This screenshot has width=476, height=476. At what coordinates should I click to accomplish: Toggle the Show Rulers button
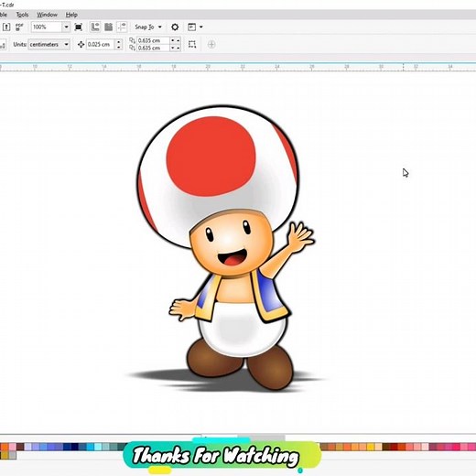[95, 27]
